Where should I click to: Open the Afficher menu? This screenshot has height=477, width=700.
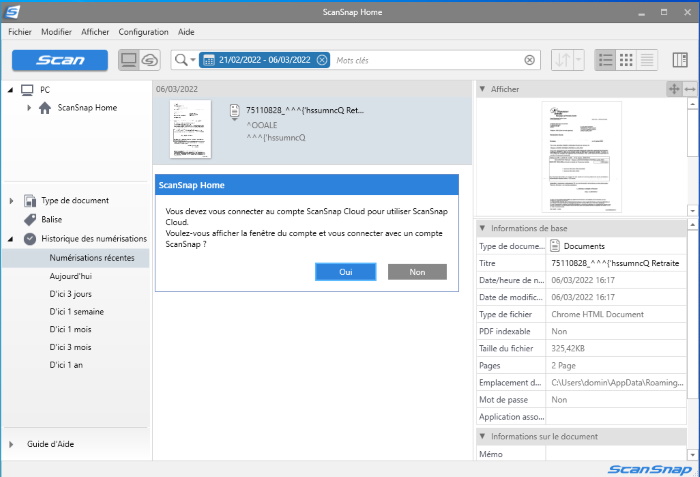tap(95, 32)
